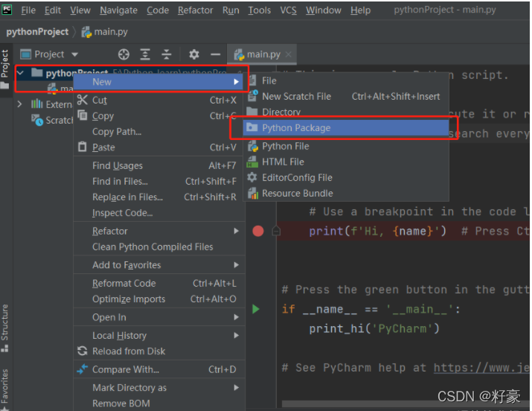The image size is (532, 411).
Task: Open the Run menu
Action: coord(231,10)
